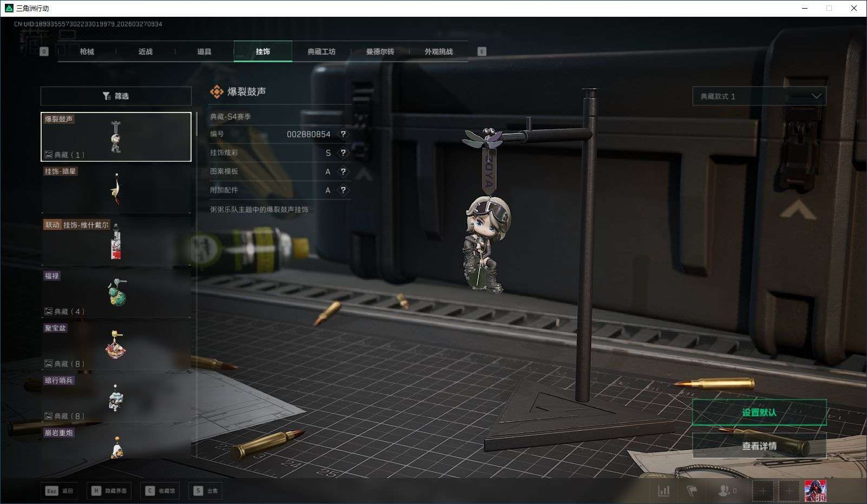Viewport: 867px width, 504px height.
Task: Click the 查看详情 button
Action: coord(759,446)
